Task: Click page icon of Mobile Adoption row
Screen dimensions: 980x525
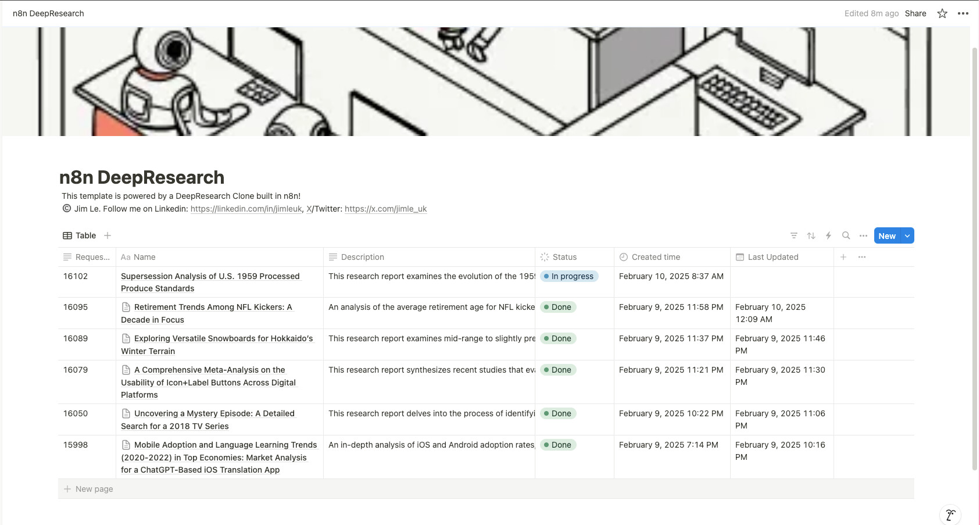Action: pos(126,445)
